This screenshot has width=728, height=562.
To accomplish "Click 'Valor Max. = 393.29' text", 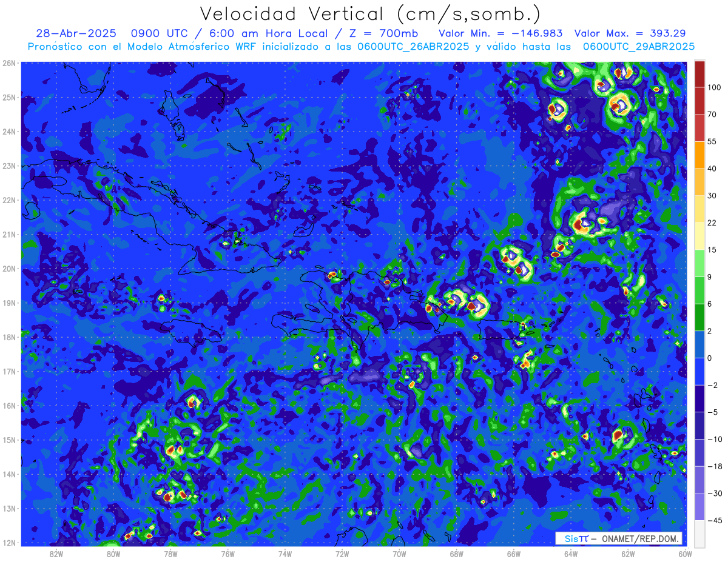I will [x=630, y=33].
